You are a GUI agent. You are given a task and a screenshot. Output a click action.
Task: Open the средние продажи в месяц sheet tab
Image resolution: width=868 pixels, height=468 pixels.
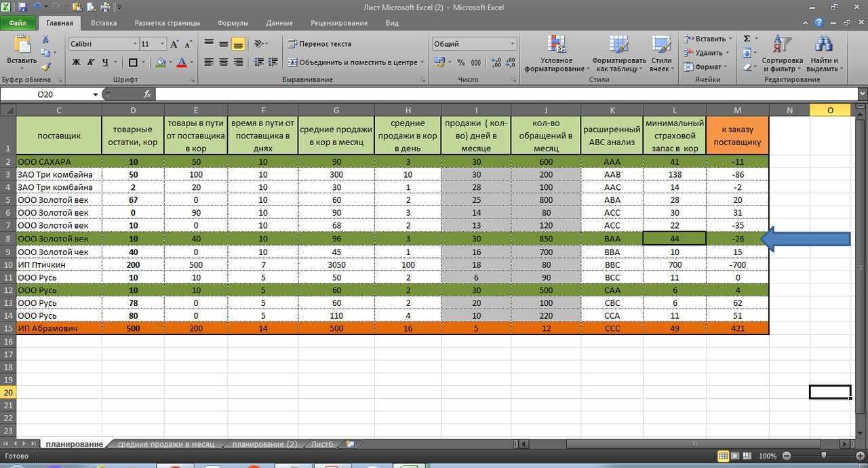(165, 444)
